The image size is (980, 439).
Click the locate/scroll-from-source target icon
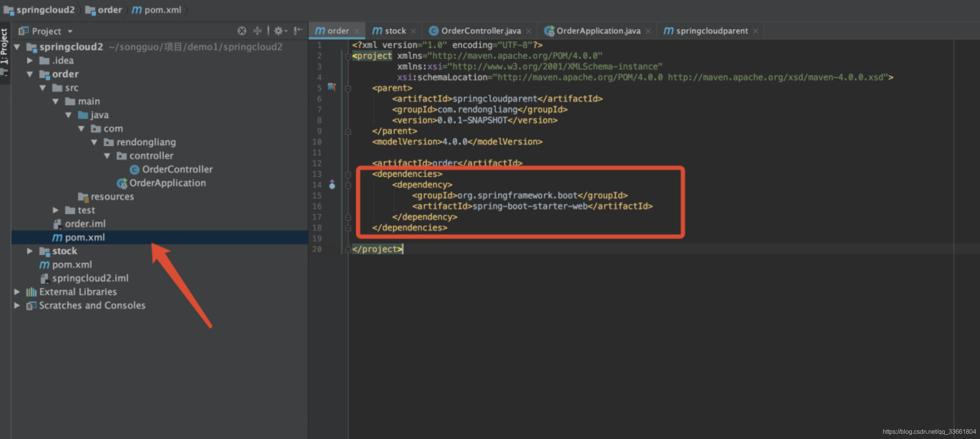pyautogui.click(x=242, y=31)
